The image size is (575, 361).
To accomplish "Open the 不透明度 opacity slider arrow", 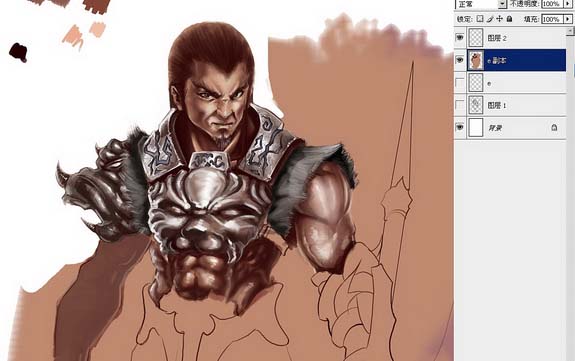I will tap(568, 4).
